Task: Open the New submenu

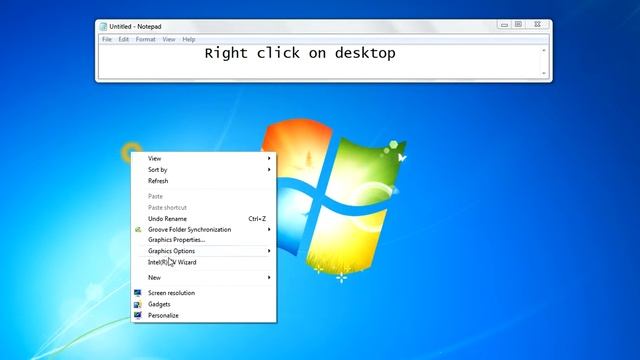Action: [x=203, y=278]
